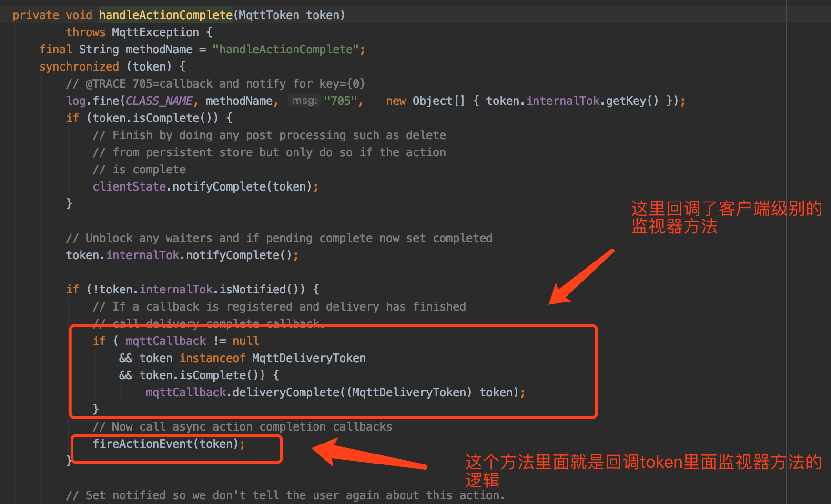Click token.internalTok.notifyComplete() statement
This screenshot has height=504, width=831.
coord(181,255)
